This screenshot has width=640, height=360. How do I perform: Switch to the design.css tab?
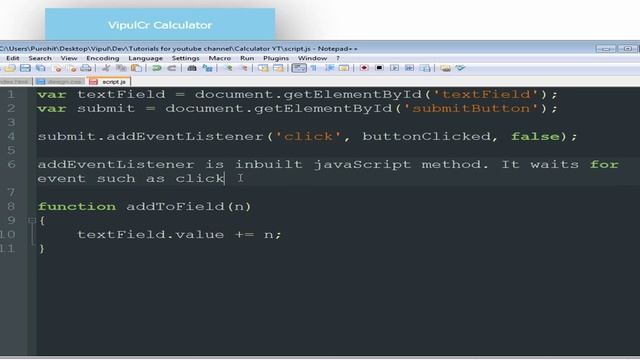click(59, 82)
